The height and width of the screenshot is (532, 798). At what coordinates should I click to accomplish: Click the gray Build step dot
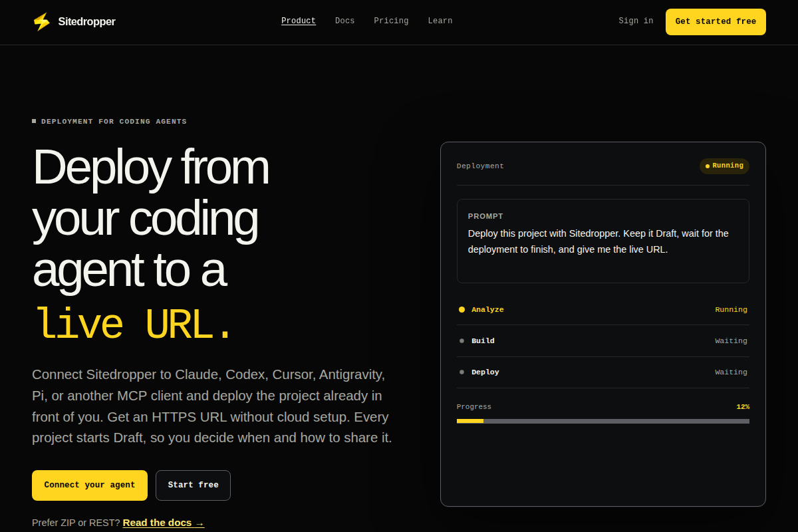[462, 341]
